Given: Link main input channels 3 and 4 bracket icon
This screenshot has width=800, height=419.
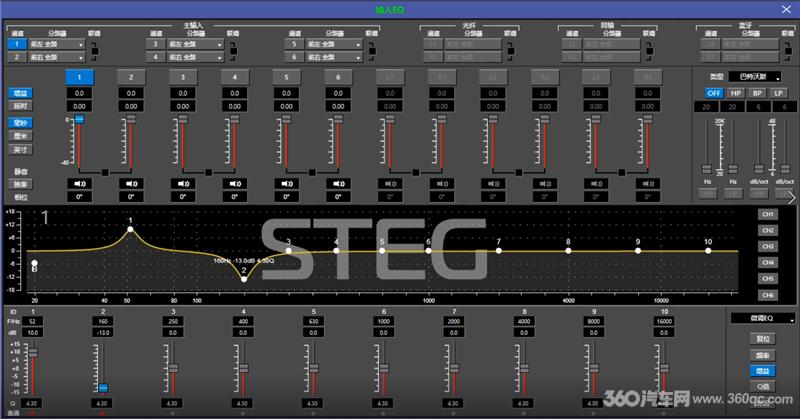Looking at the screenshot, I should 233,51.
